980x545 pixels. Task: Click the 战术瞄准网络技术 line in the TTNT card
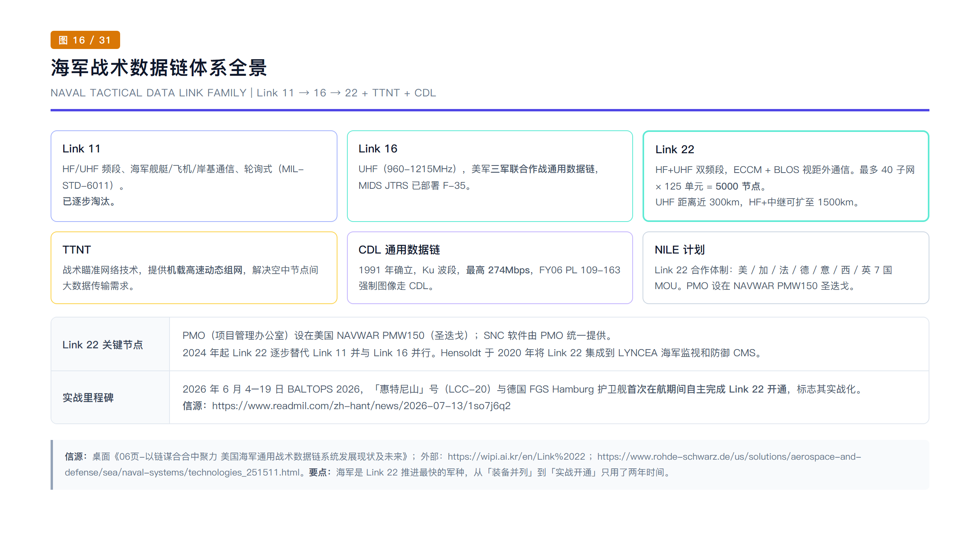coord(190,270)
